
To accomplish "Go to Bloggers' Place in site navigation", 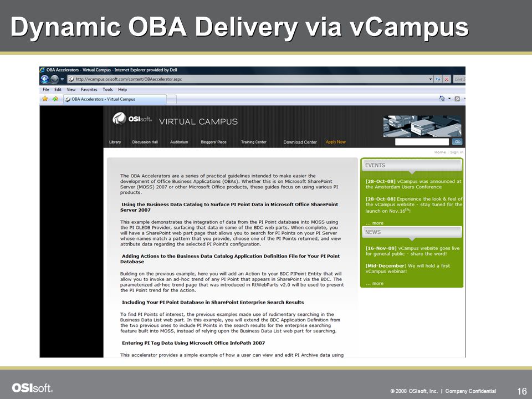I will point(213,142).
